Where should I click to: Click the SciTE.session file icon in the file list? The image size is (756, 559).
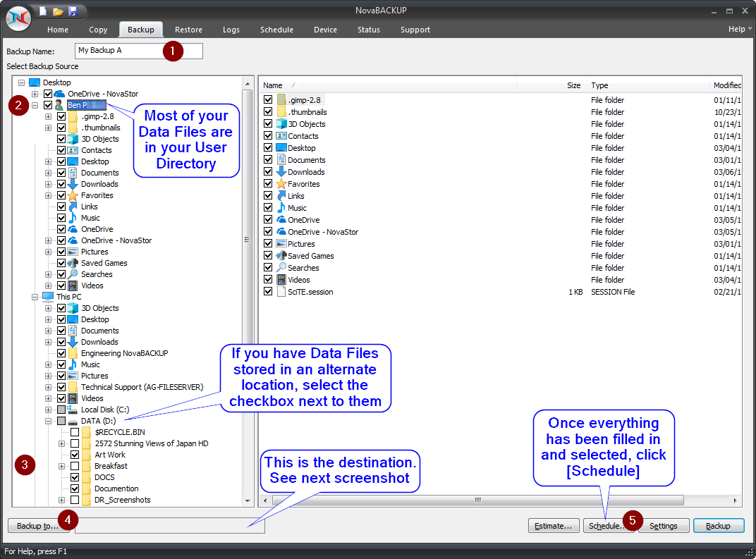281,292
